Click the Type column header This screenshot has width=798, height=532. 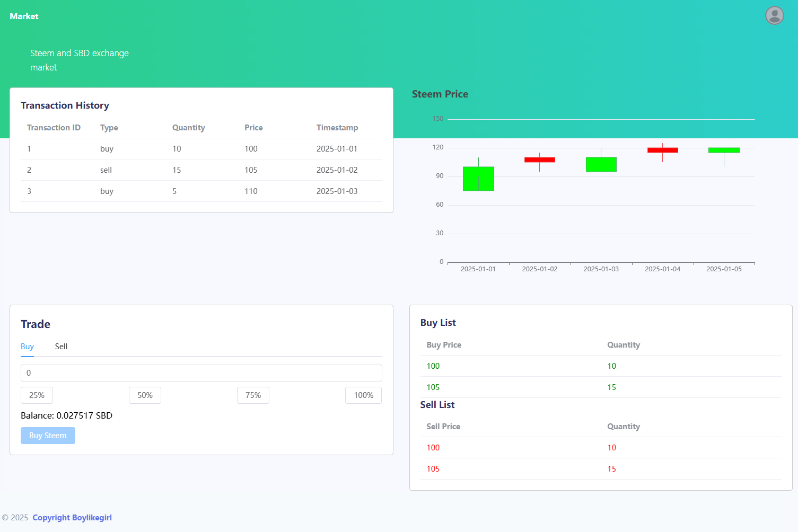tap(109, 128)
